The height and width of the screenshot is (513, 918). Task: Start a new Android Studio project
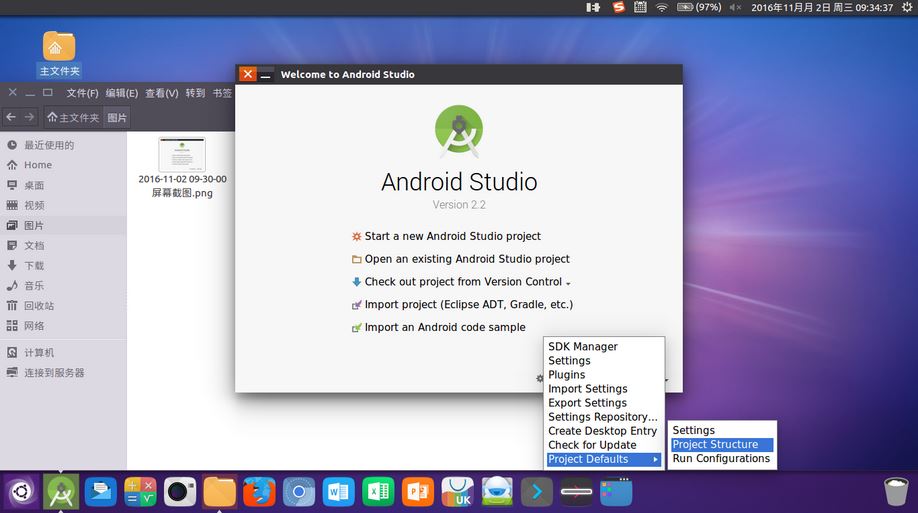(x=446, y=236)
